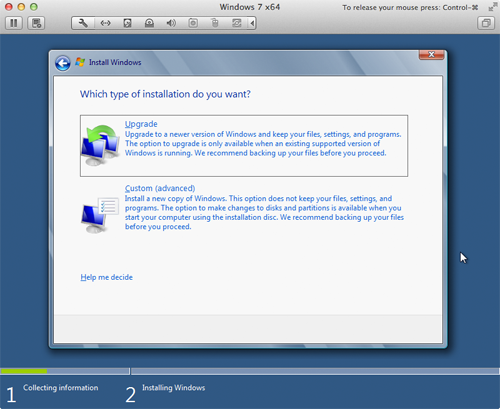Viewport: 500px width, 409px height.
Task: Click the camera device icon
Action: pyautogui.click(x=193, y=23)
